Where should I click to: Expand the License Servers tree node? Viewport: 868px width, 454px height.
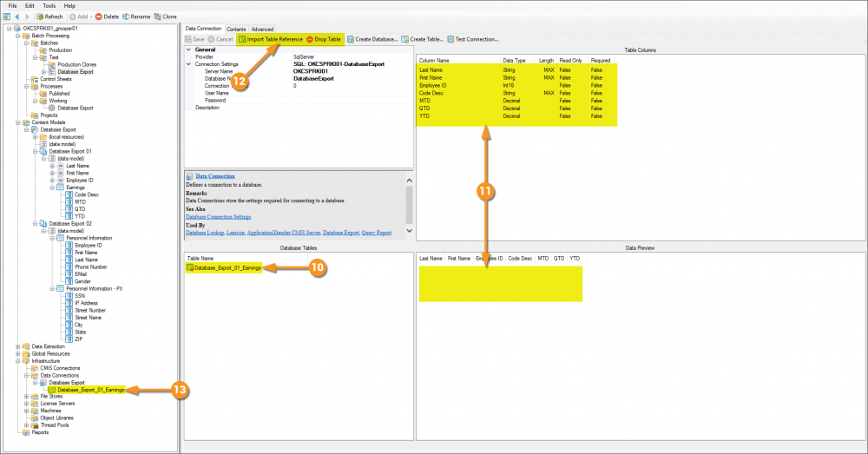pyautogui.click(x=27, y=404)
